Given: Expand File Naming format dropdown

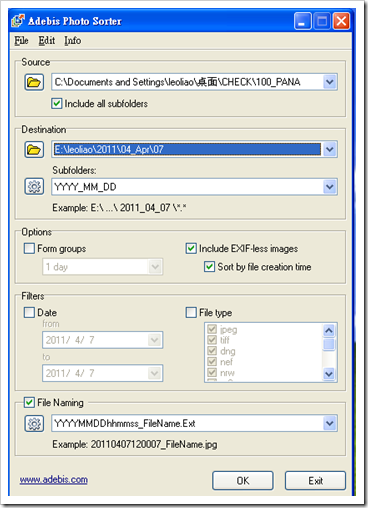Looking at the screenshot, I should 330,423.
